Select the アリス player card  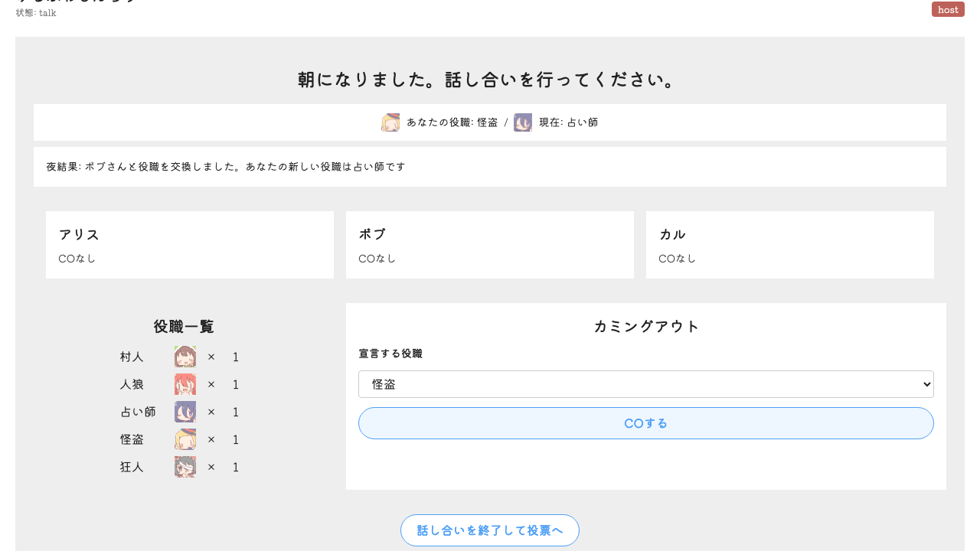190,245
